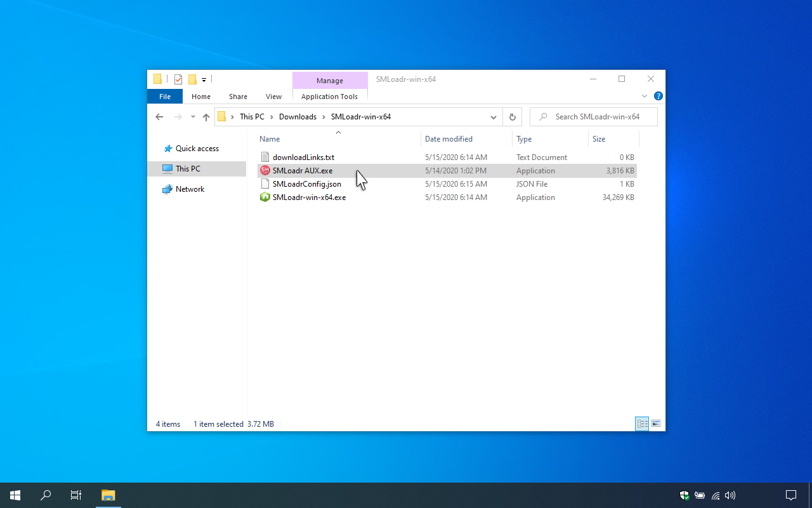
Task: Open Task View on the taskbar
Action: coord(76,495)
